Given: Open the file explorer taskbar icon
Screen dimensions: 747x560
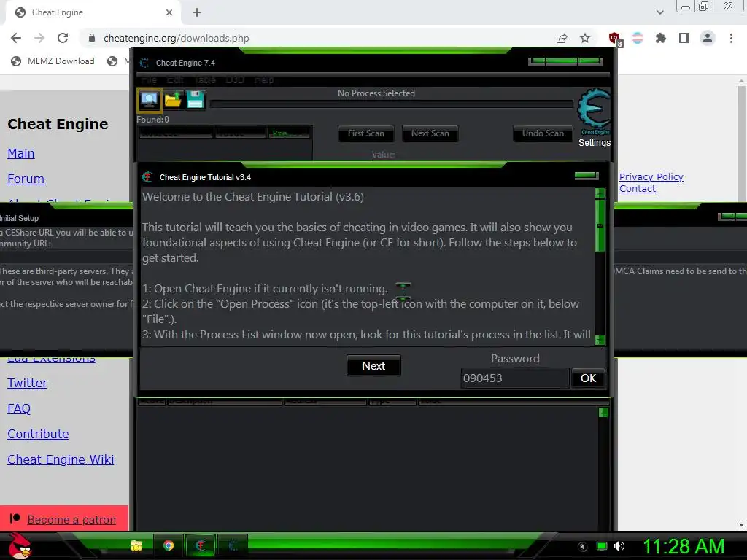Looking at the screenshot, I should [x=136, y=545].
